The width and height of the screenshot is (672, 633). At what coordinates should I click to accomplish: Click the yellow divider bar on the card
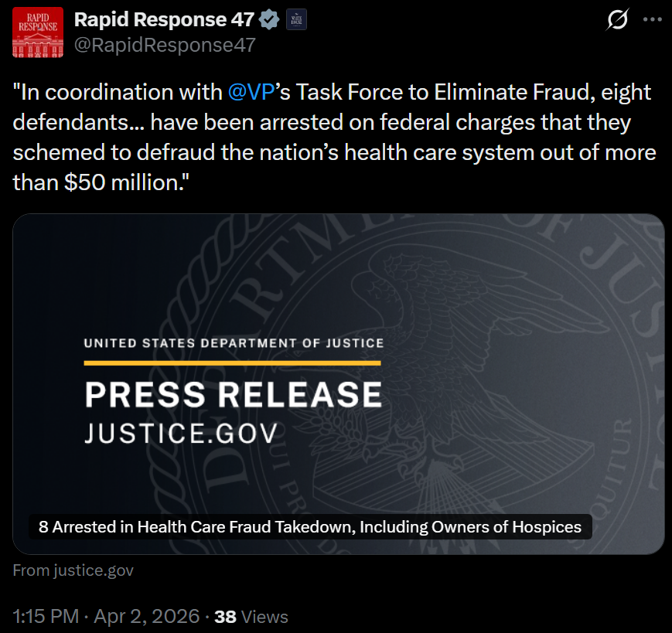tap(233, 362)
